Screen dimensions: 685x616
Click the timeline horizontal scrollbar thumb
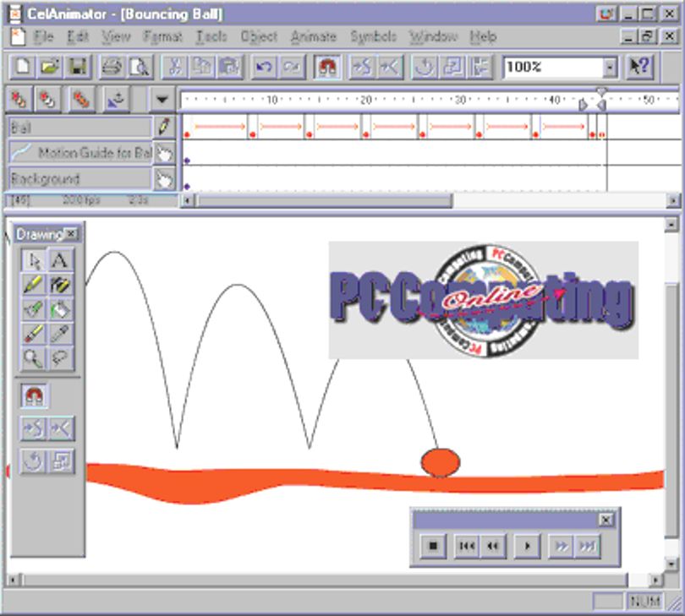325,201
